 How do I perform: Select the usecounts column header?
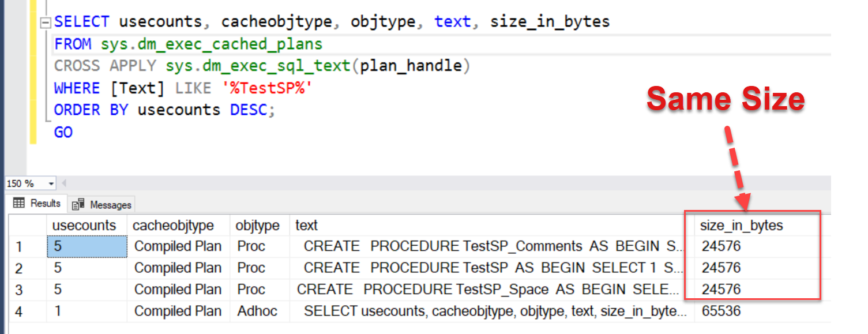[86, 226]
